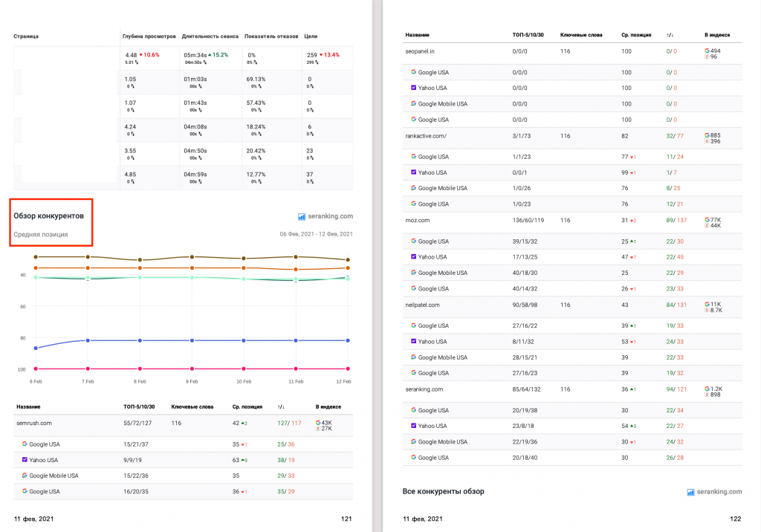Viewport: 761px width, 532px height.
Task: Click date range 06 Фев, 2021 - 12 Фев, 2021
Action: [316, 234]
